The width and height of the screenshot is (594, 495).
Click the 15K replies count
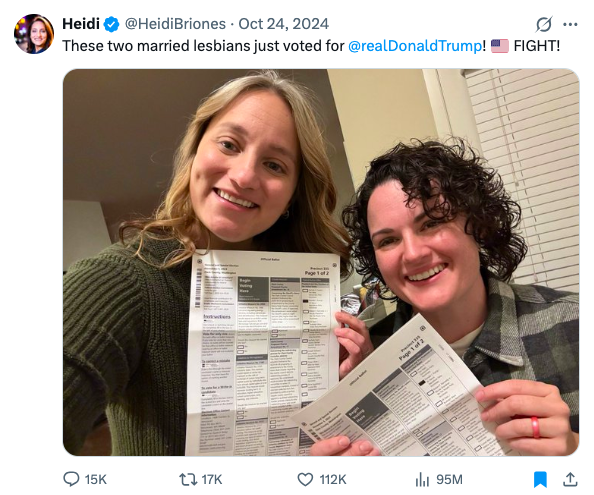[95, 479]
